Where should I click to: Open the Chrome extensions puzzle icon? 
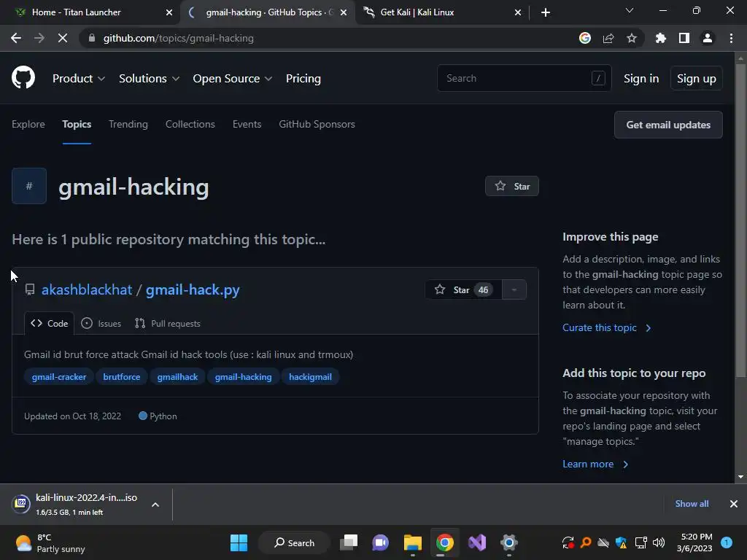[x=661, y=38]
